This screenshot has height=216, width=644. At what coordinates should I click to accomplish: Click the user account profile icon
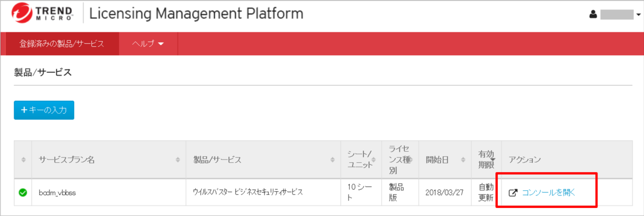(x=593, y=15)
